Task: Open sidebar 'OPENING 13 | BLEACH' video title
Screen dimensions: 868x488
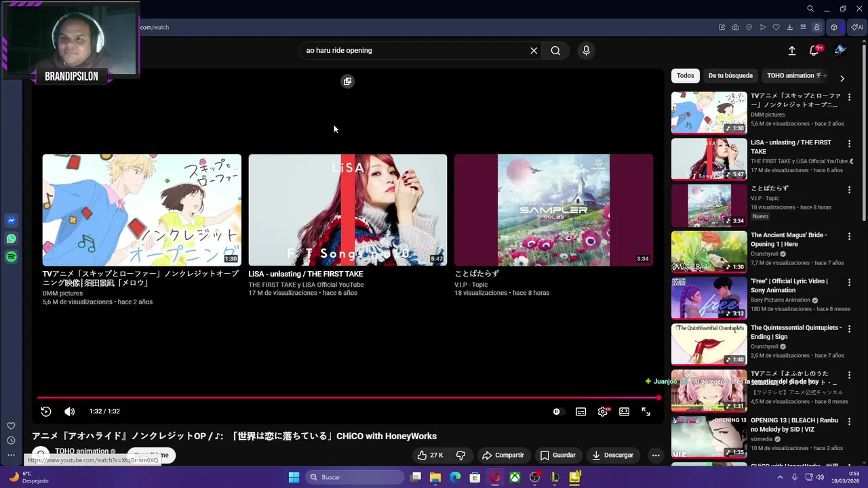Action: [x=794, y=424]
